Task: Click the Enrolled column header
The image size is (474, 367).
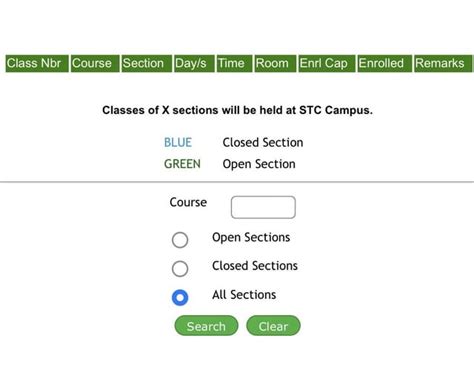Action: pos(385,63)
